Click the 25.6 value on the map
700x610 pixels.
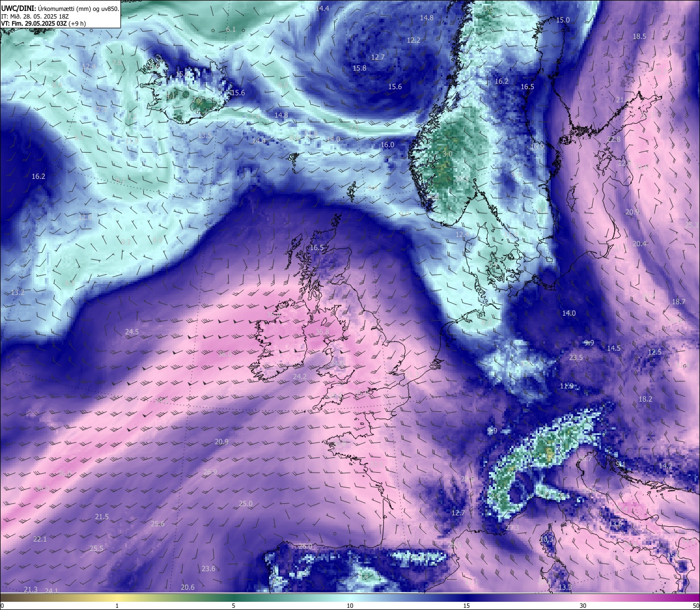coord(157,524)
